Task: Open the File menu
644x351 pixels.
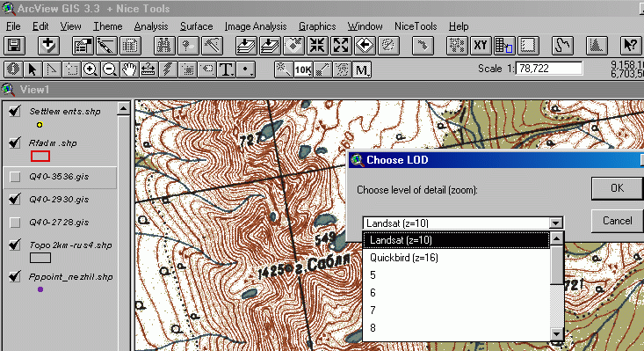Action: coord(13,26)
